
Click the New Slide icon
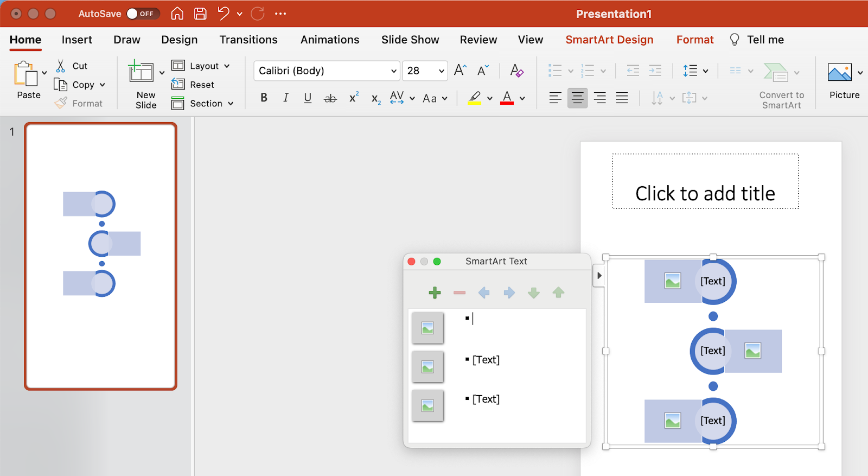pyautogui.click(x=141, y=72)
